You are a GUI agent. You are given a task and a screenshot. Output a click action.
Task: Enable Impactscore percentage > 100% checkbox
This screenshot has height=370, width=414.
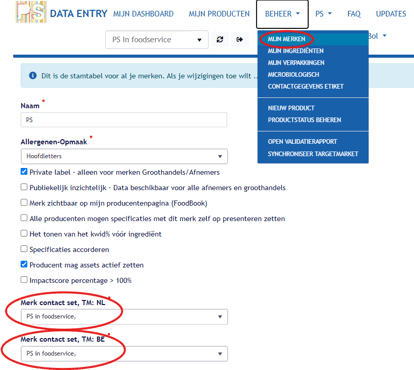(x=24, y=280)
